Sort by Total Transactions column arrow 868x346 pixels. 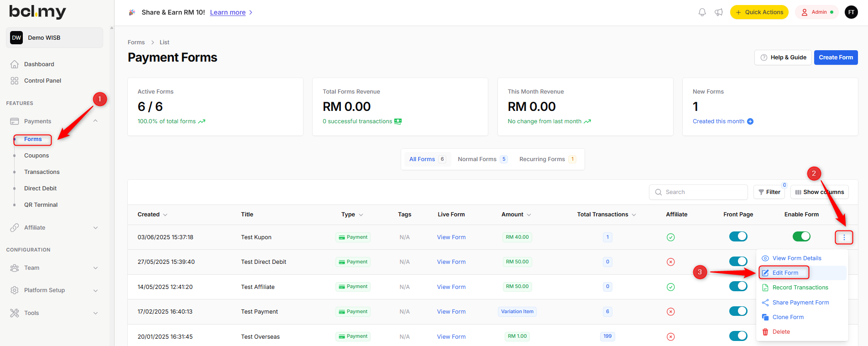point(634,215)
